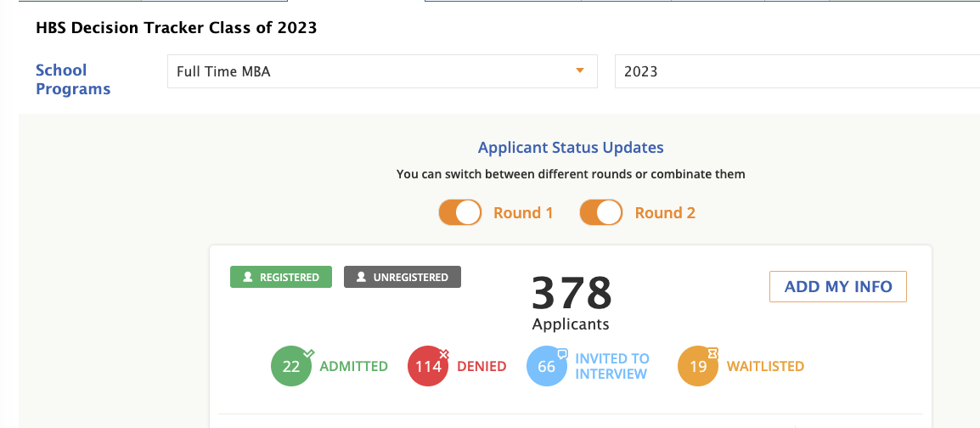Click the person icon in the REGISTERED badge
This screenshot has height=428, width=980.
(x=247, y=277)
